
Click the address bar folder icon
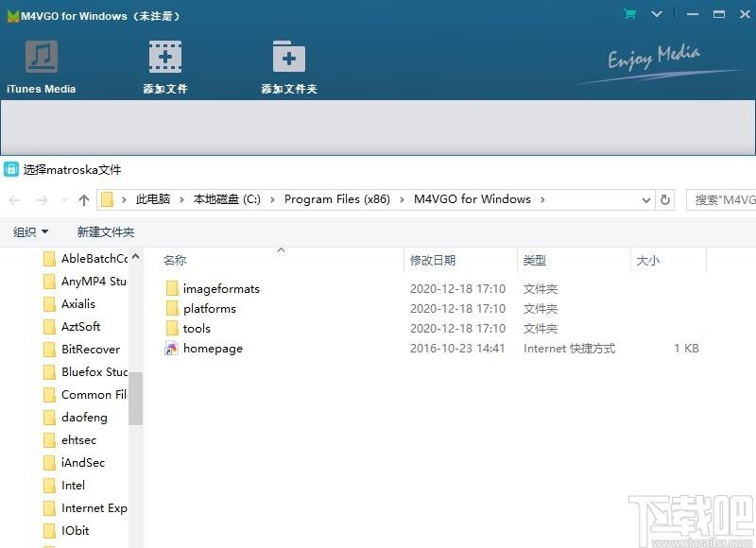pos(107,199)
